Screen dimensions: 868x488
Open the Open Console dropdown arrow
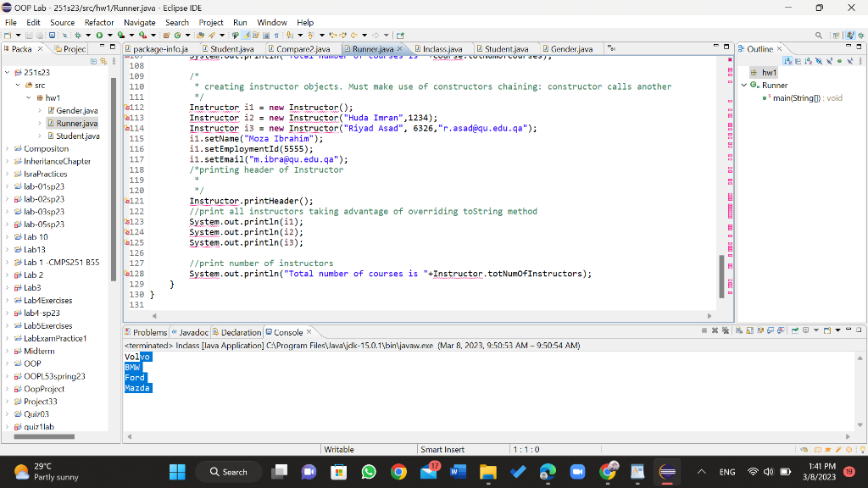[837, 330]
